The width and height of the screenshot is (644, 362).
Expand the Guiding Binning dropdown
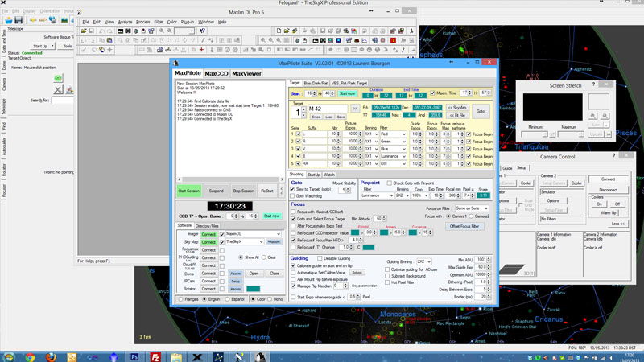[423, 261]
